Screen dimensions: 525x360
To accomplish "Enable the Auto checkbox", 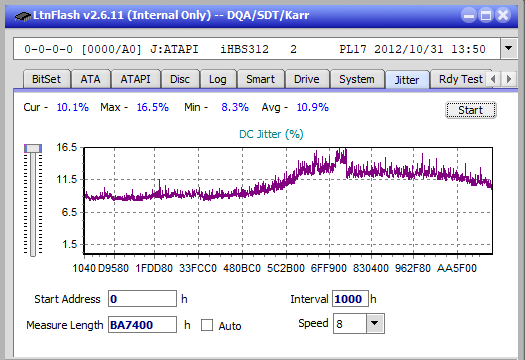I will [x=207, y=325].
